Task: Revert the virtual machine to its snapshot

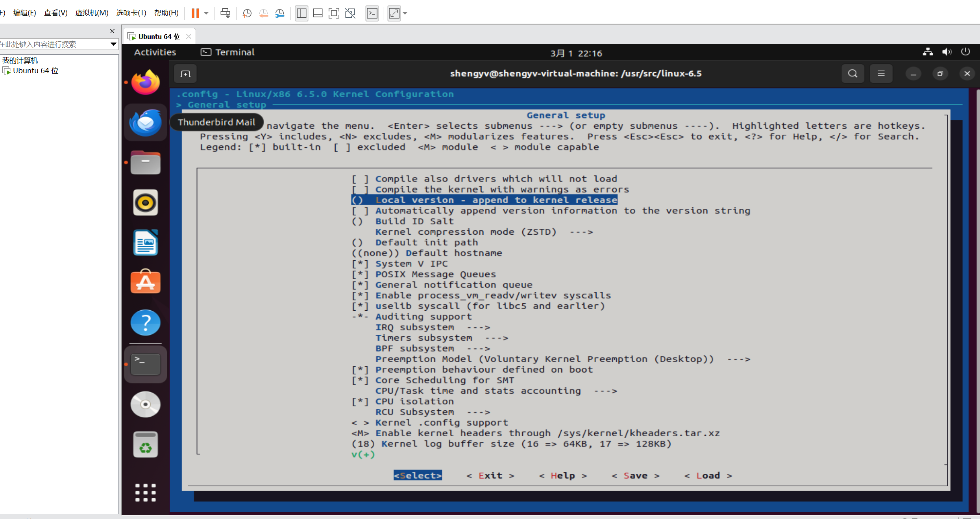Action: 264,13
